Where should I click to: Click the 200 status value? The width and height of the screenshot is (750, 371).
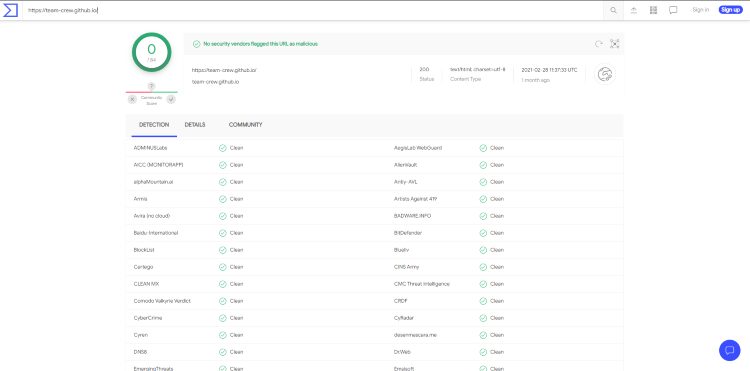tap(424, 69)
